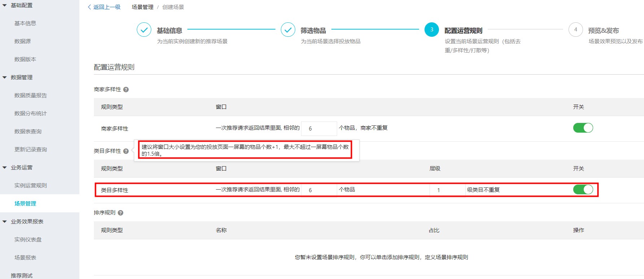The image size is (644, 279).
Task: Click the 占比 column header
Action: coord(434,230)
